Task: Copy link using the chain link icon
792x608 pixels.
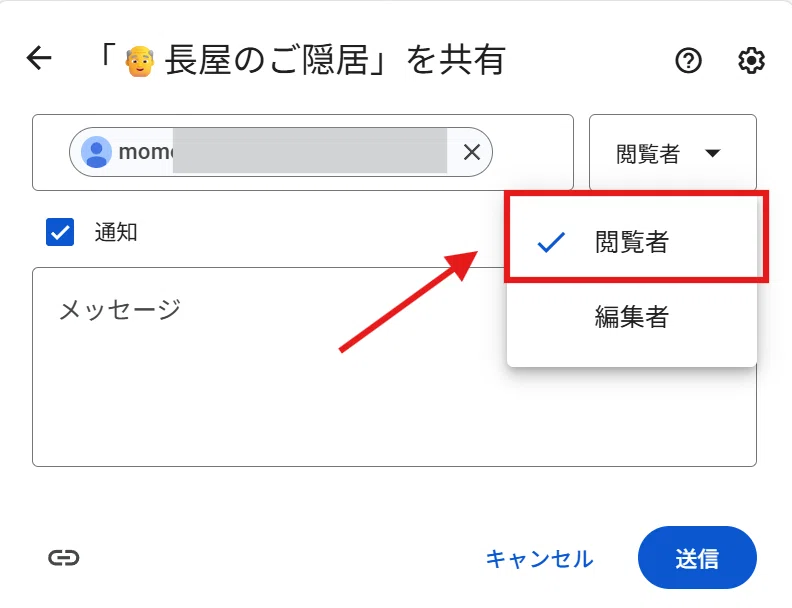Action: pos(64,558)
